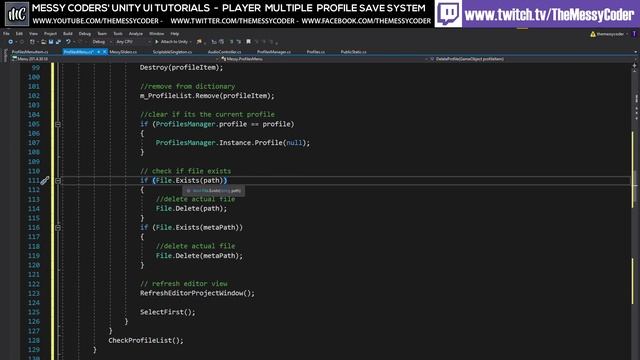Open the Team menu
This screenshot has height=360, width=640.
point(102,34)
